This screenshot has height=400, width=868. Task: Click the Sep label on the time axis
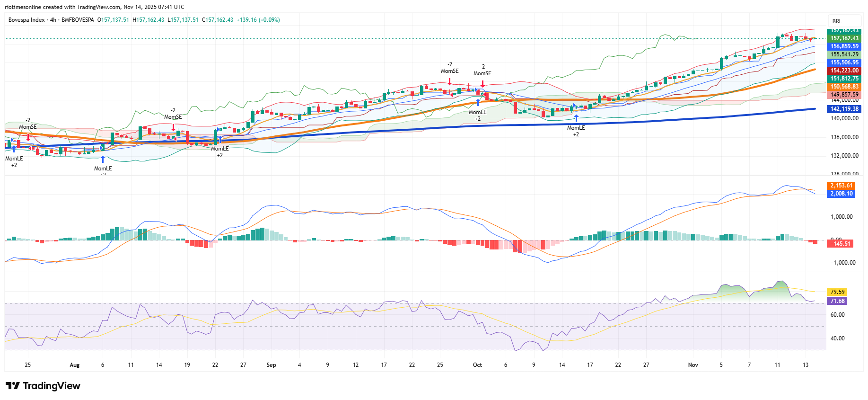point(271,365)
